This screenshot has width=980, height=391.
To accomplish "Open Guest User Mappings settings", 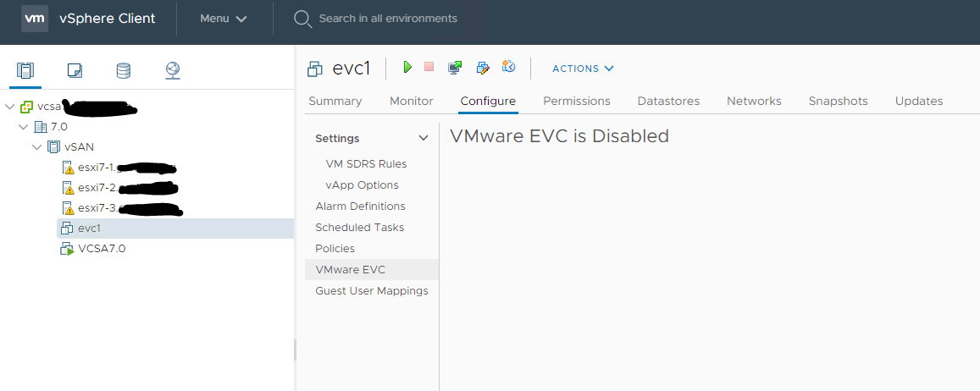I will coord(372,291).
